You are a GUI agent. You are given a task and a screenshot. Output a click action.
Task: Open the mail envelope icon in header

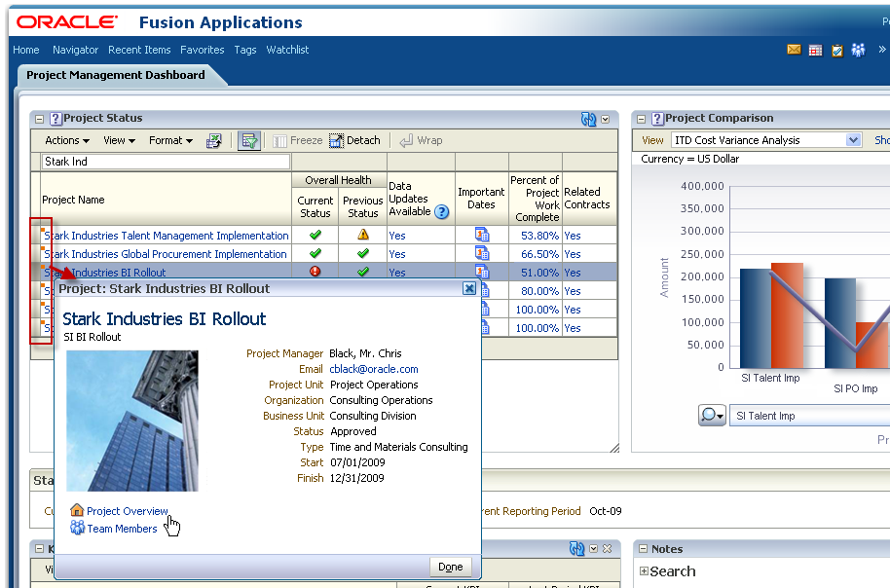click(794, 50)
